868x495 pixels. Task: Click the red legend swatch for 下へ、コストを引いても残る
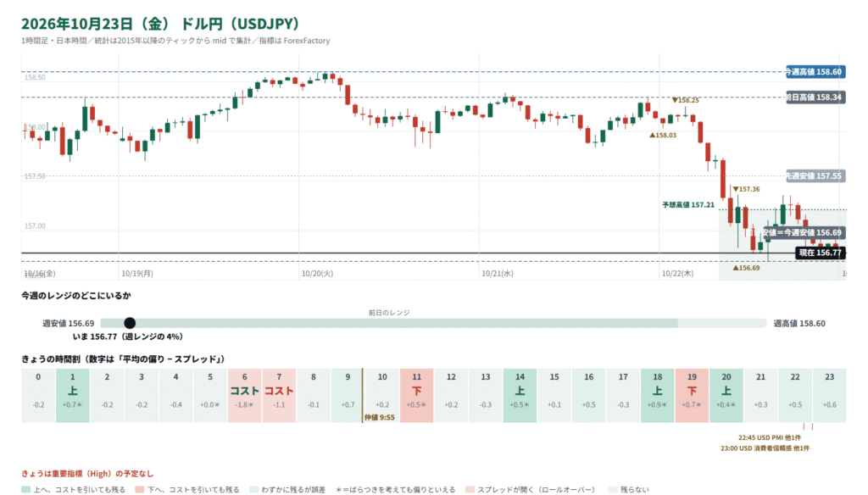[x=140, y=489]
